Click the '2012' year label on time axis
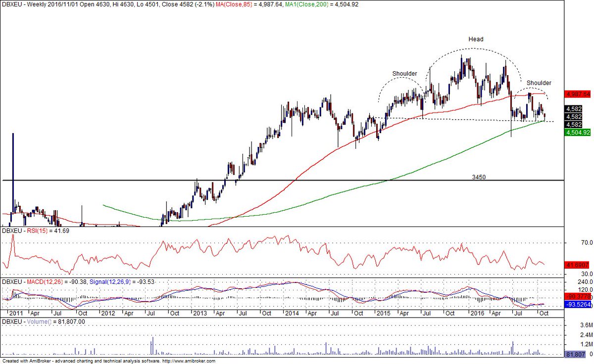Image resolution: width=594 pixels, height=364 pixels. pos(107,314)
